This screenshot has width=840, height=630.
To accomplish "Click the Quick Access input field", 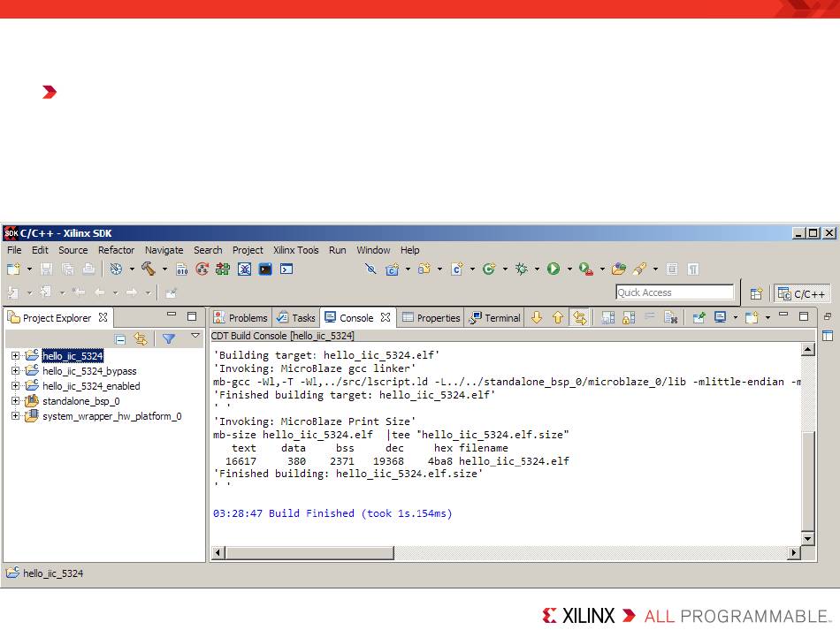I will (x=675, y=292).
